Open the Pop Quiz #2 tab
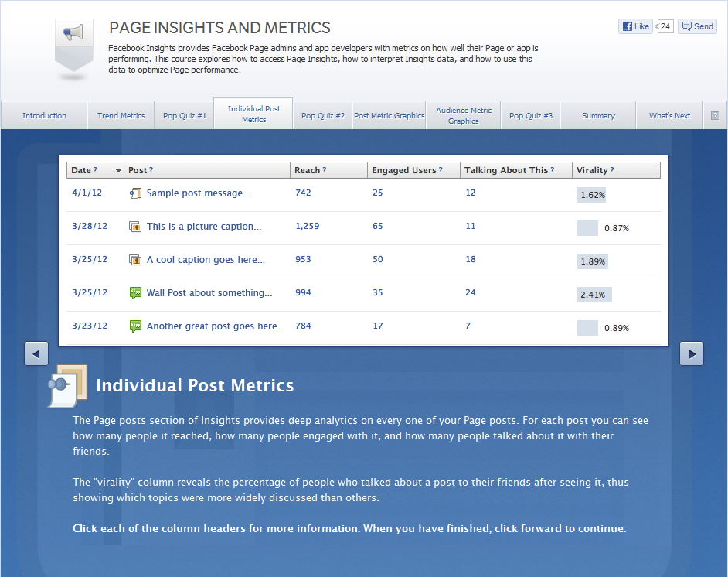The height and width of the screenshot is (577, 728). [x=323, y=116]
